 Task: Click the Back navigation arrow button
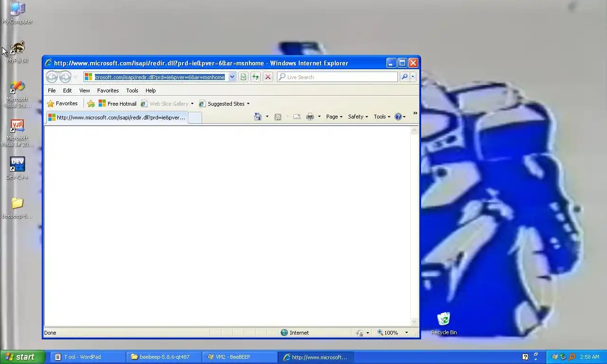[x=52, y=77]
